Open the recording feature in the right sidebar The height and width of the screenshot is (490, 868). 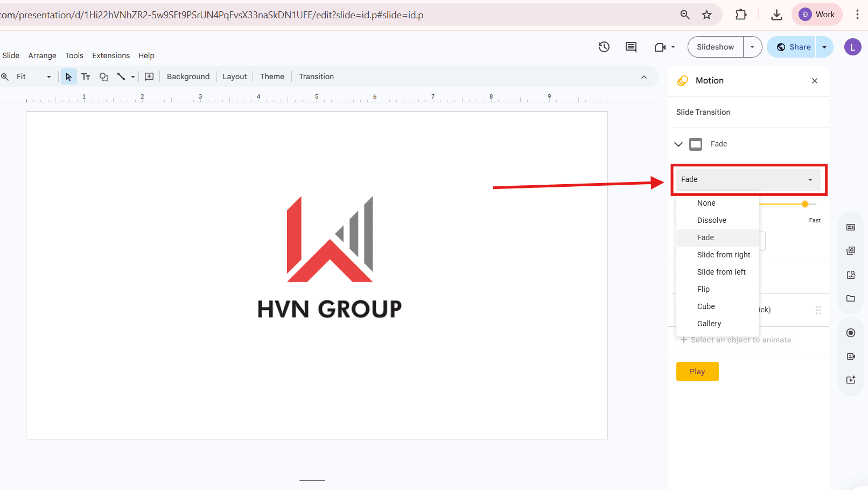[851, 332]
